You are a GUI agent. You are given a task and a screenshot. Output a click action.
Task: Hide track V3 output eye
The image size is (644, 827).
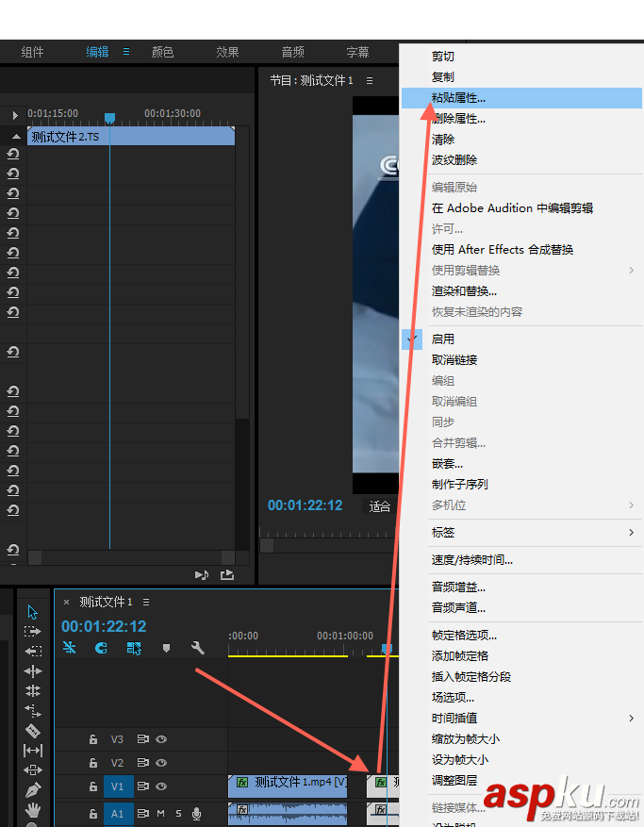[x=161, y=739]
